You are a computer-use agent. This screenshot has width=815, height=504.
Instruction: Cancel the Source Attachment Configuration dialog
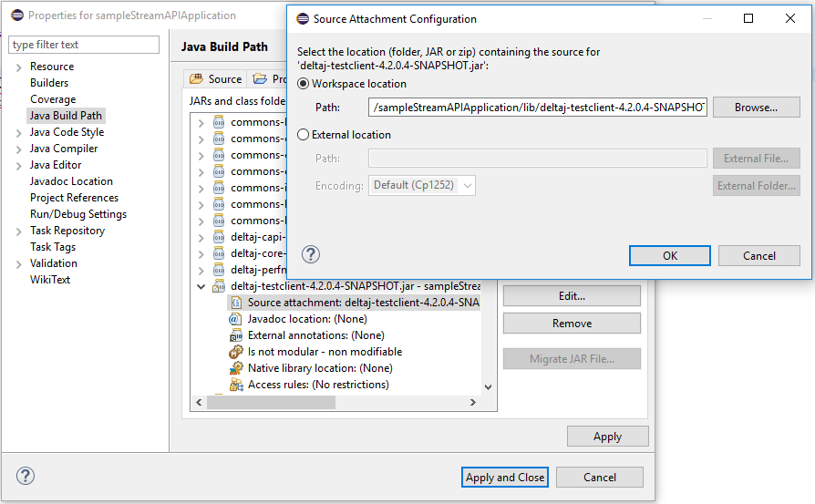point(758,255)
